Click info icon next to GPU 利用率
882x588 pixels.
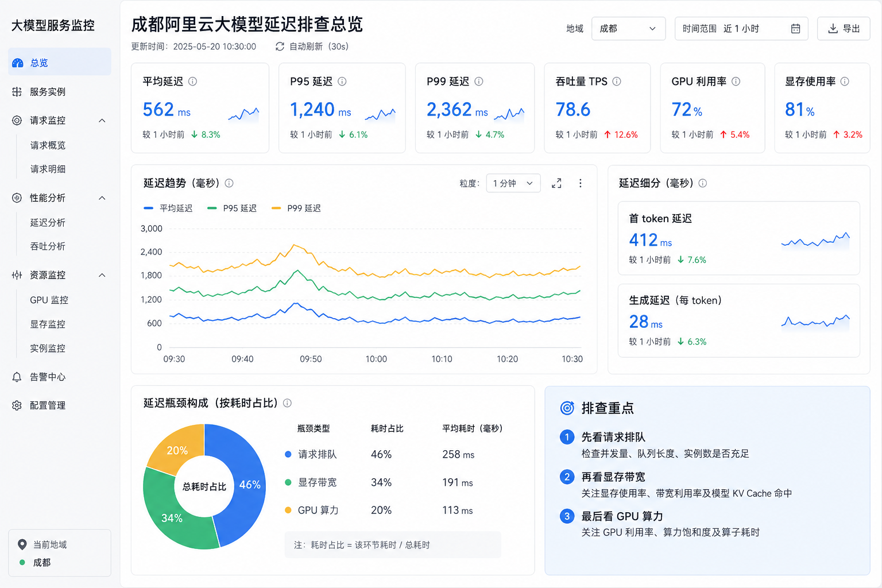[736, 82]
